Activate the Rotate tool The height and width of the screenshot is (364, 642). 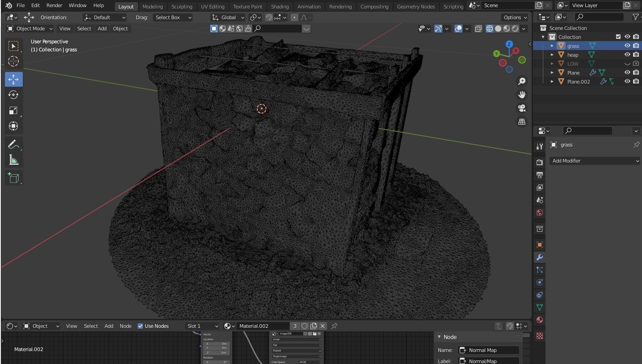click(13, 95)
